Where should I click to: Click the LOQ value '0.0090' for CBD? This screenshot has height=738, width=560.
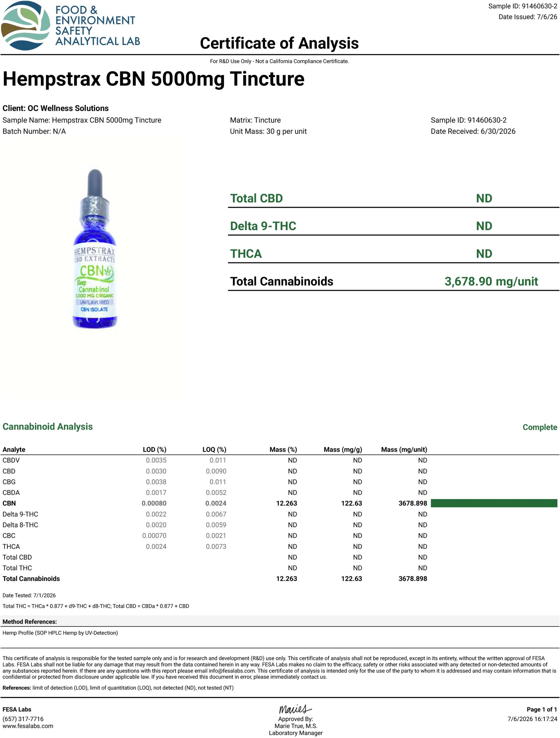point(216,471)
